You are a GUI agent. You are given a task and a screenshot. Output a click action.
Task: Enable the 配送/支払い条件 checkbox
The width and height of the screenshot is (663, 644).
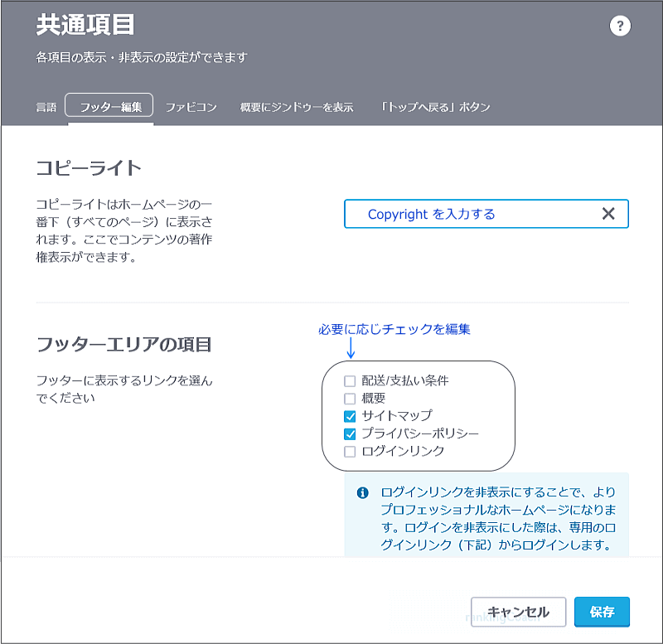click(x=351, y=380)
